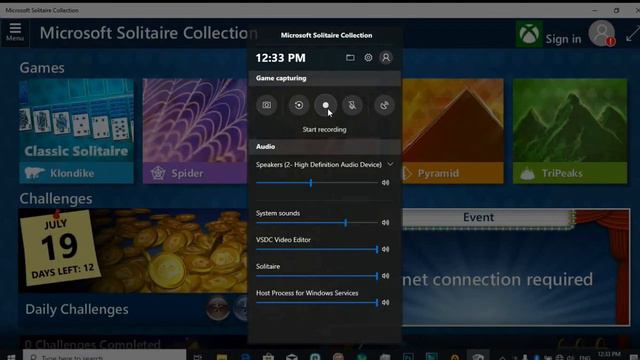Click Sign in link
Image resolution: width=640 pixels, height=360 pixels.
563,39
